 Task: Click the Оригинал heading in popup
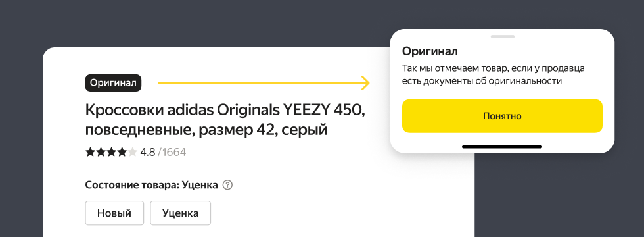coord(430,52)
